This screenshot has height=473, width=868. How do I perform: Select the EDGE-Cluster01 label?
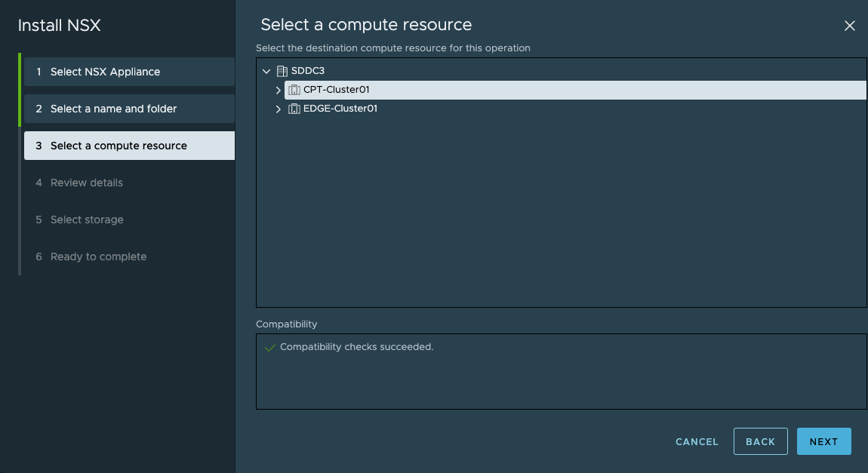pyautogui.click(x=340, y=109)
